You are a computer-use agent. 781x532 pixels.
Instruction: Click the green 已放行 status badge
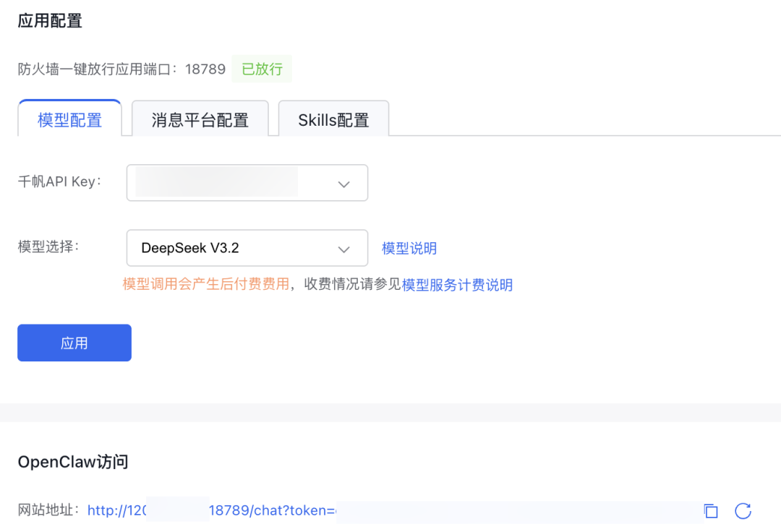point(262,69)
